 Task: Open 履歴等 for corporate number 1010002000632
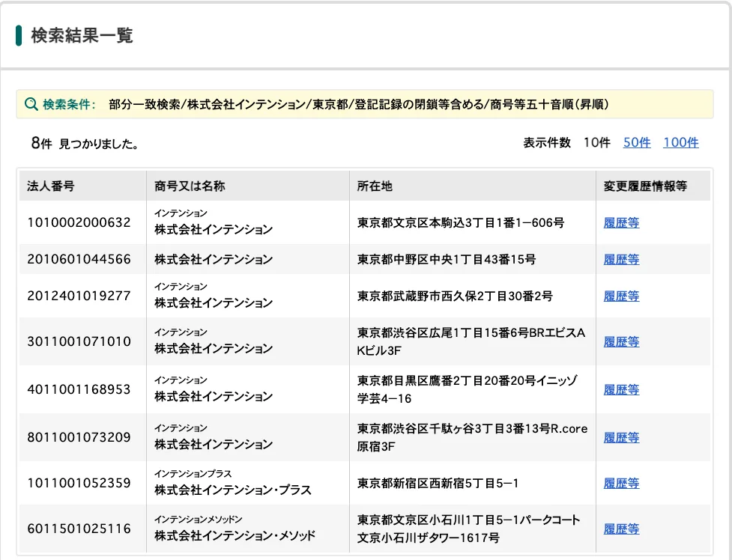[x=621, y=222]
